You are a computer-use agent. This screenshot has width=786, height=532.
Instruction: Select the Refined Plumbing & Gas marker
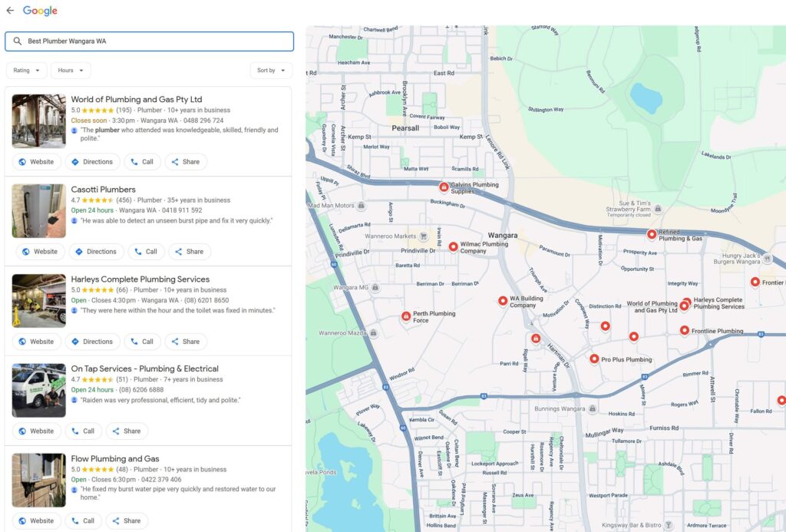652,235
